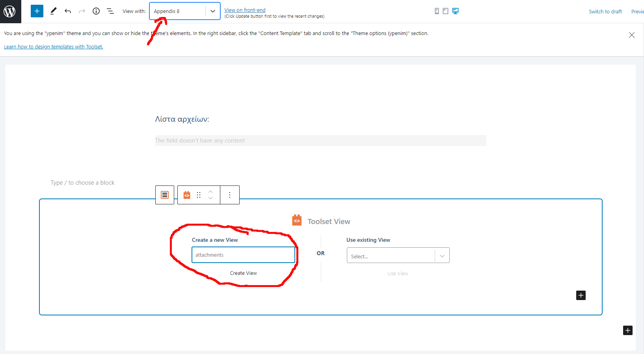The width and height of the screenshot is (644, 354).
Task: Dismiss the theme notice with X
Action: (x=631, y=35)
